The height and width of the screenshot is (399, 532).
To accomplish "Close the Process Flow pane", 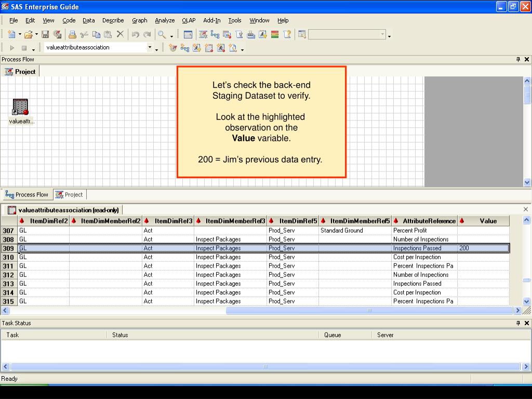I will pyautogui.click(x=527, y=59).
